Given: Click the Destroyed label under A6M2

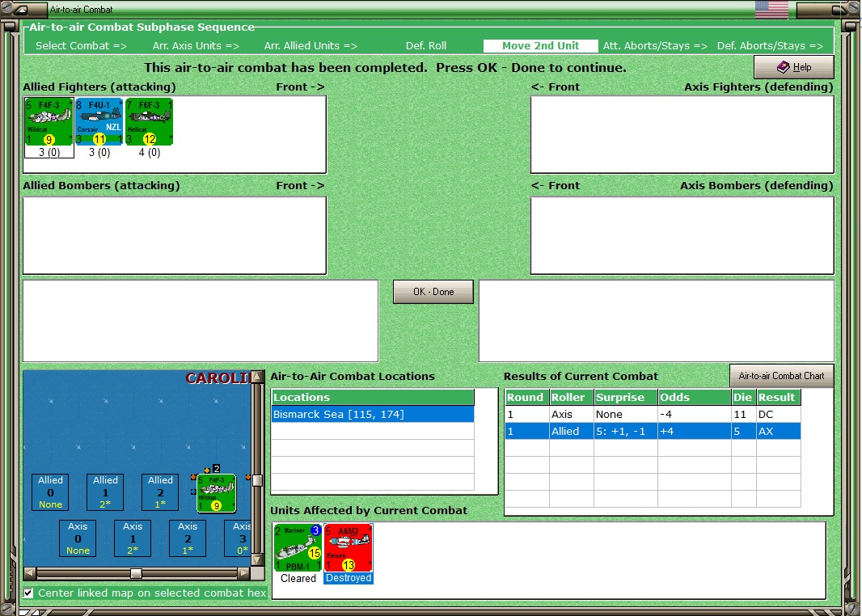Looking at the screenshot, I should 349,578.
